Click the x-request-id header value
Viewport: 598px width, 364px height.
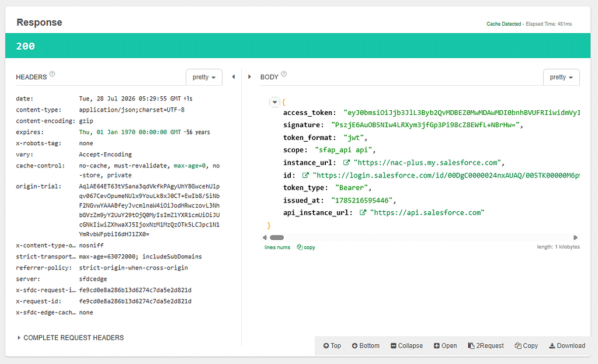pyautogui.click(x=135, y=301)
